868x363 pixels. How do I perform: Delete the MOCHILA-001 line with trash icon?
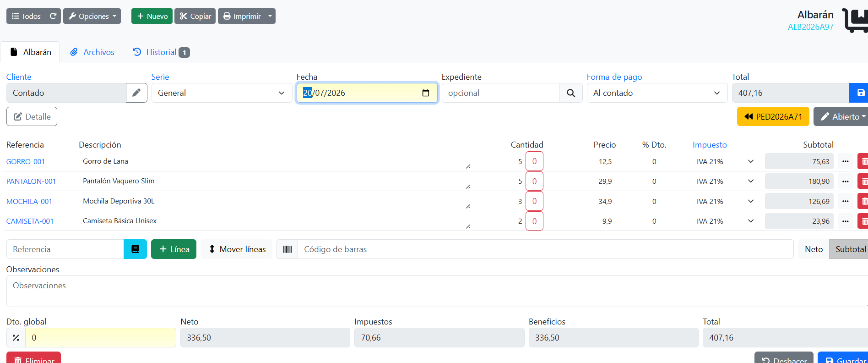tap(863, 201)
